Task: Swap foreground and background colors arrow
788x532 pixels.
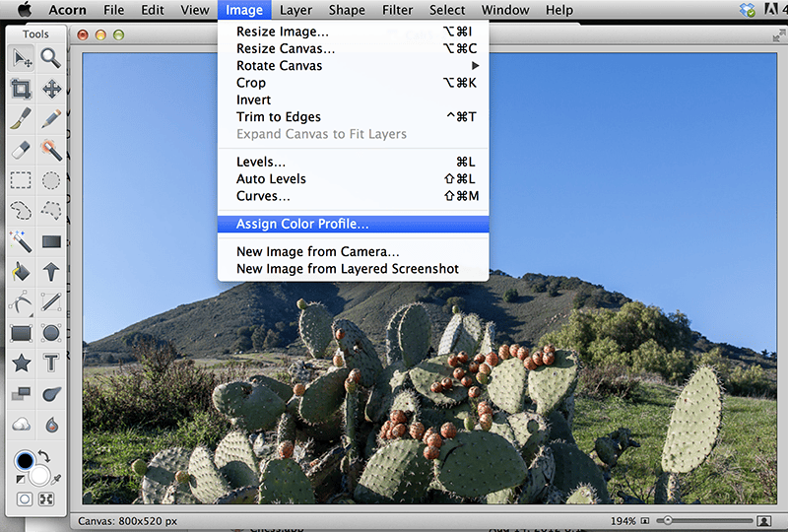Action: pyautogui.click(x=44, y=456)
